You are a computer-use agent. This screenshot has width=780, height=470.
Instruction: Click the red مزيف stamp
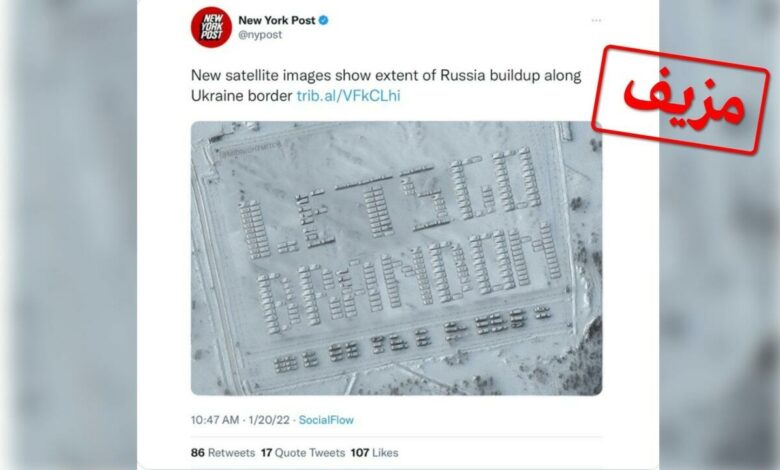681,99
